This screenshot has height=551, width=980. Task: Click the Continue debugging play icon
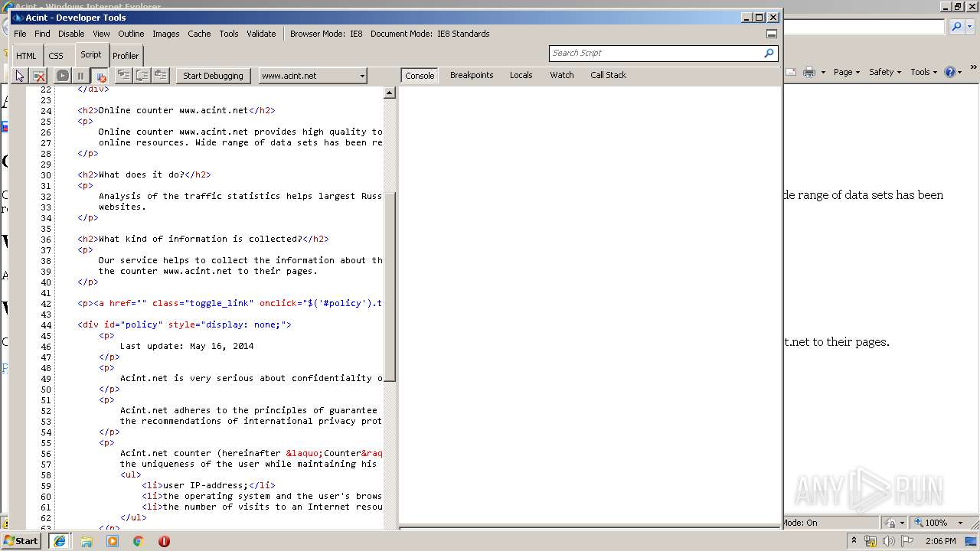click(63, 76)
